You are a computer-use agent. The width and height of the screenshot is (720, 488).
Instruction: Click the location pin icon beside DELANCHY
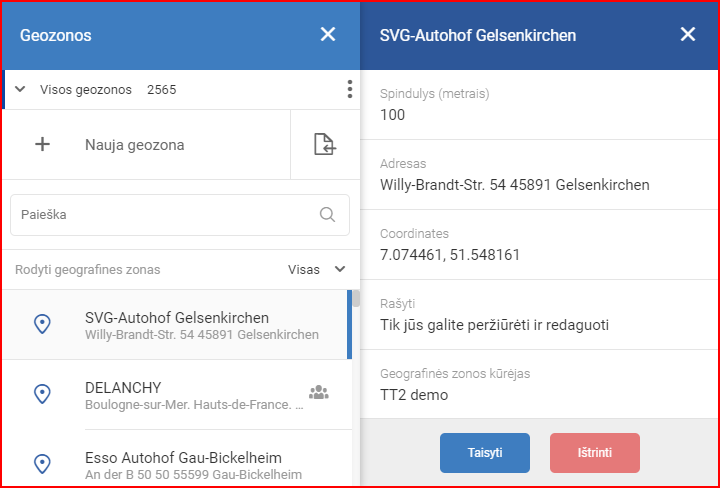42,394
